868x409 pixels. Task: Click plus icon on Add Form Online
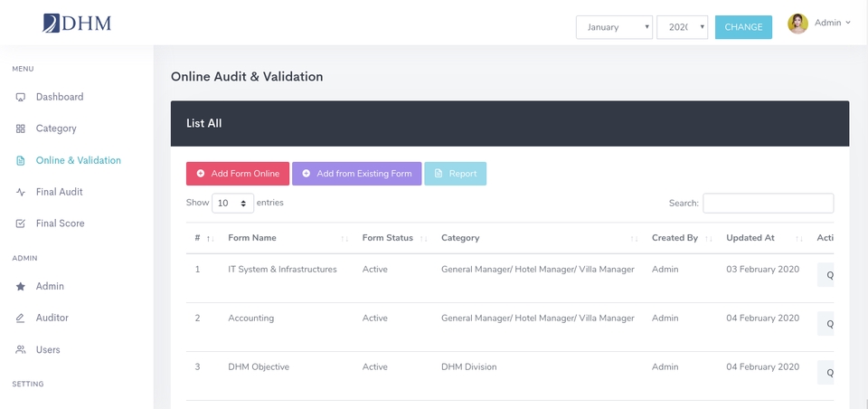point(201,174)
